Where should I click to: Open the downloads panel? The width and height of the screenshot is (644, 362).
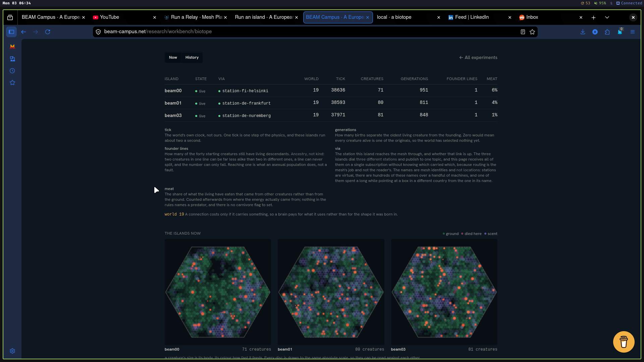[583, 32]
